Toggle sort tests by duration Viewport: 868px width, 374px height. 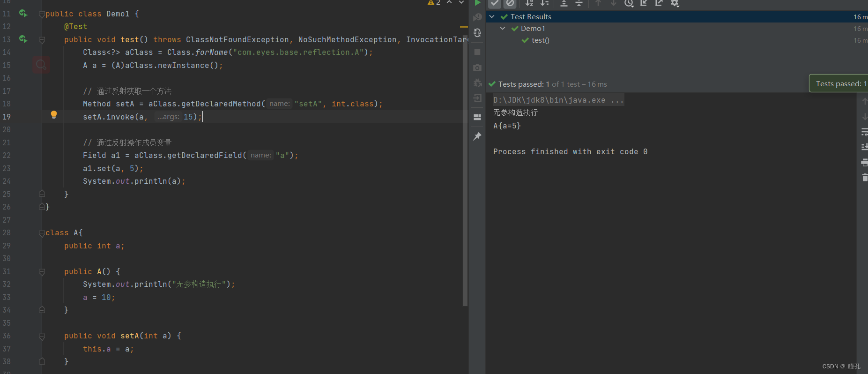(x=544, y=3)
